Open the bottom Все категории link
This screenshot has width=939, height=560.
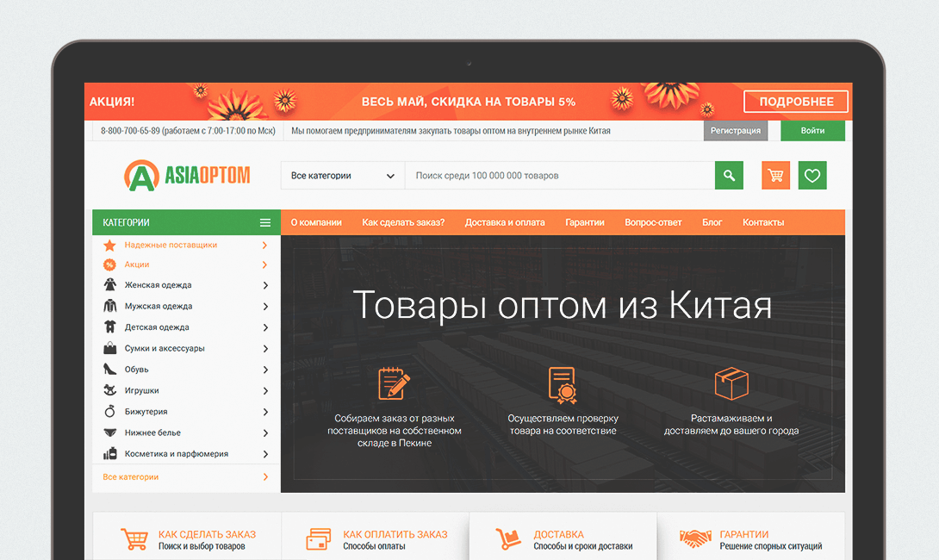pos(131,476)
